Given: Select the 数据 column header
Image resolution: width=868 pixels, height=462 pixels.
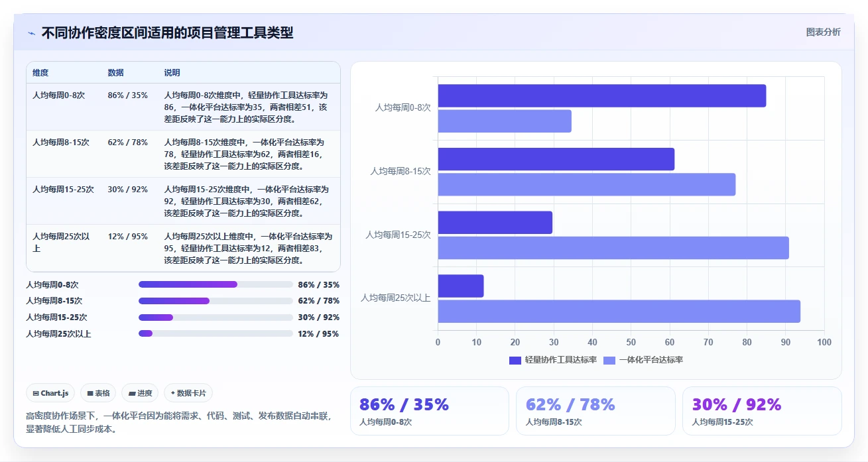Looking at the screenshot, I should [115, 73].
